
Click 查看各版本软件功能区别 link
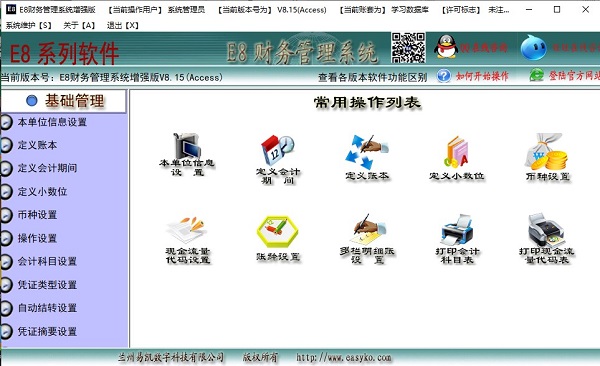[372, 78]
